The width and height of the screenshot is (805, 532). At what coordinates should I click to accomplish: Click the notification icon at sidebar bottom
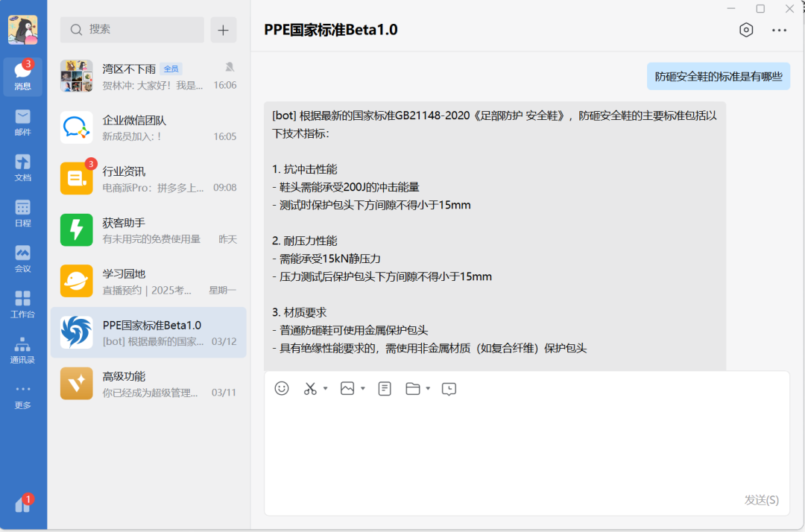coord(22,504)
